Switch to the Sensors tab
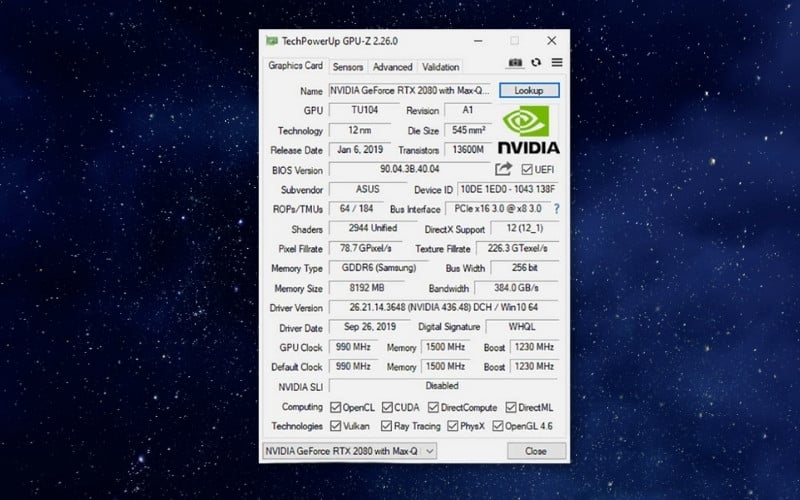 (348, 67)
